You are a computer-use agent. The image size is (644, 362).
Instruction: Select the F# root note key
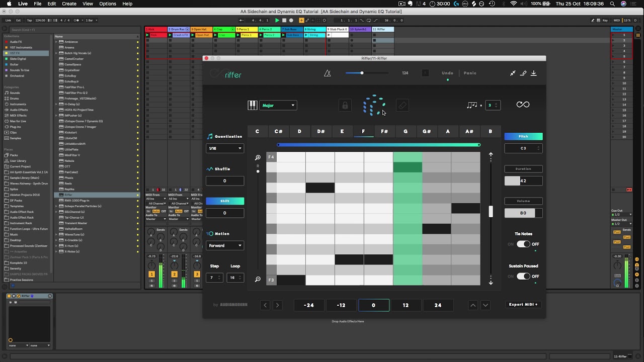tap(384, 131)
